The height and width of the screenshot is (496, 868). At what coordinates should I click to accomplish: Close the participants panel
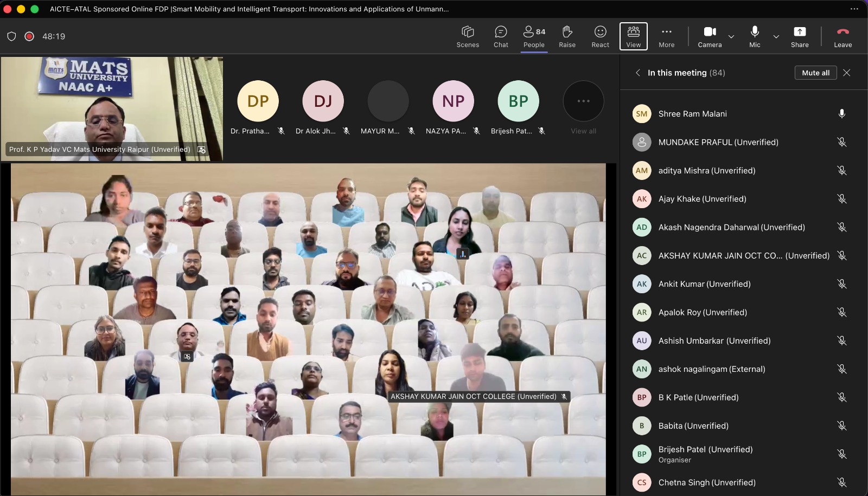pos(846,73)
